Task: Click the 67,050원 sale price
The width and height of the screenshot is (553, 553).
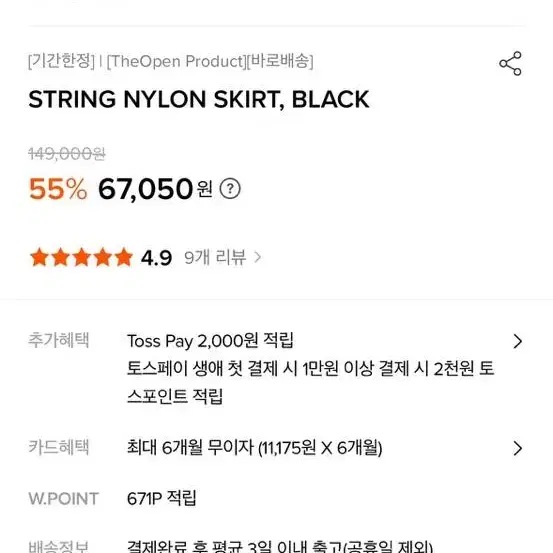Action: point(155,189)
